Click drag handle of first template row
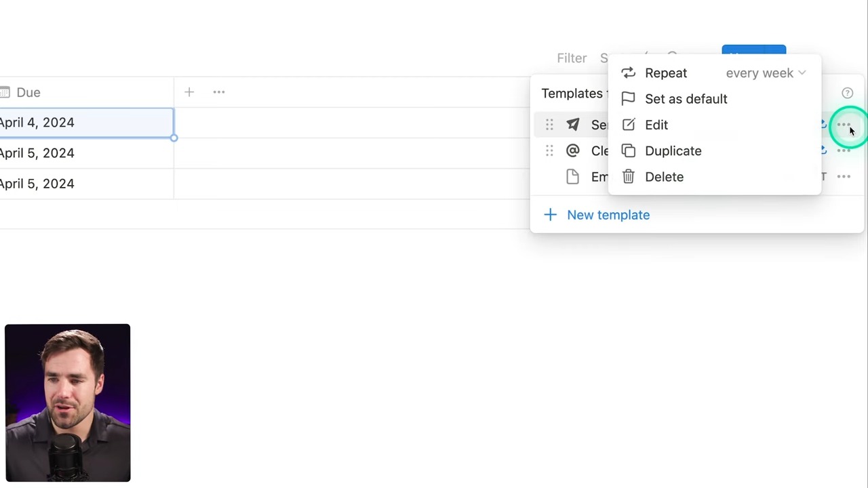The width and height of the screenshot is (868, 488). (x=549, y=125)
